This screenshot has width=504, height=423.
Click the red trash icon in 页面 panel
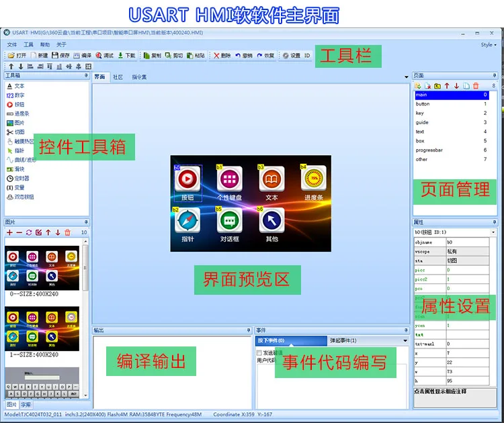click(x=476, y=86)
